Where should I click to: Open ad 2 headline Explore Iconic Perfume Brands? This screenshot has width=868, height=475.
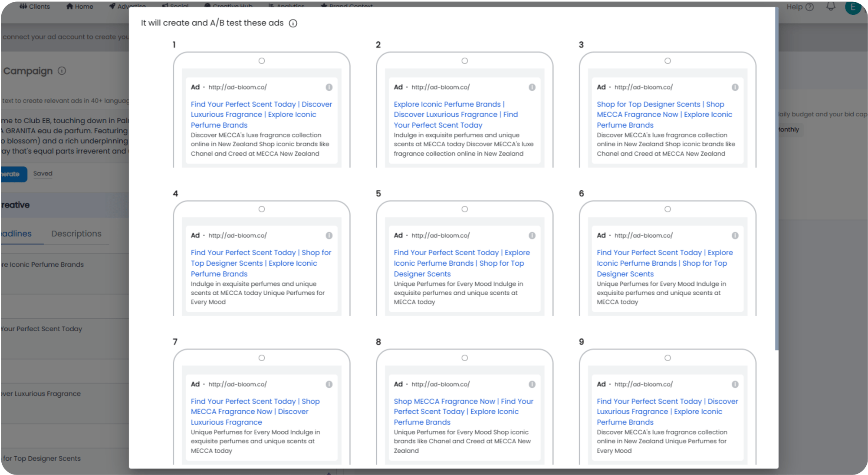pos(456,115)
